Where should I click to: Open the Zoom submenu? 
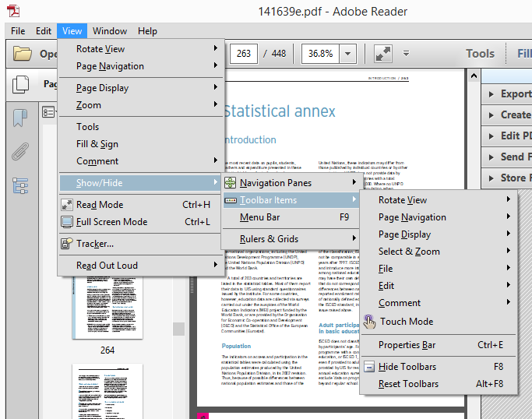click(141, 105)
